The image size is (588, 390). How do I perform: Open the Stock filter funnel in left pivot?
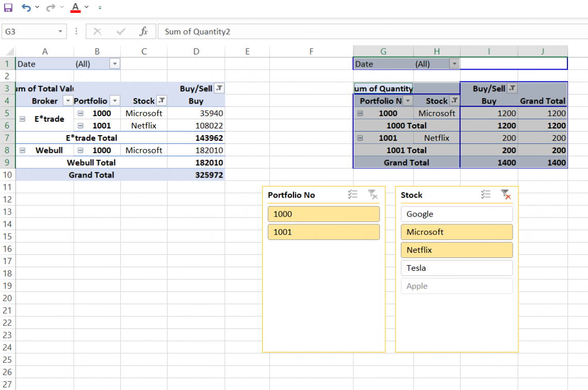click(x=161, y=101)
